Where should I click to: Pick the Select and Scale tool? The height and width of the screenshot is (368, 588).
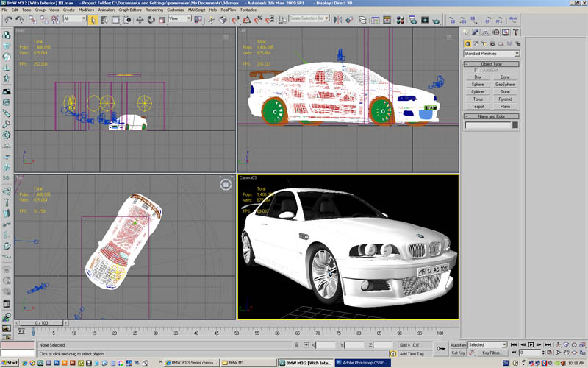[x=162, y=20]
